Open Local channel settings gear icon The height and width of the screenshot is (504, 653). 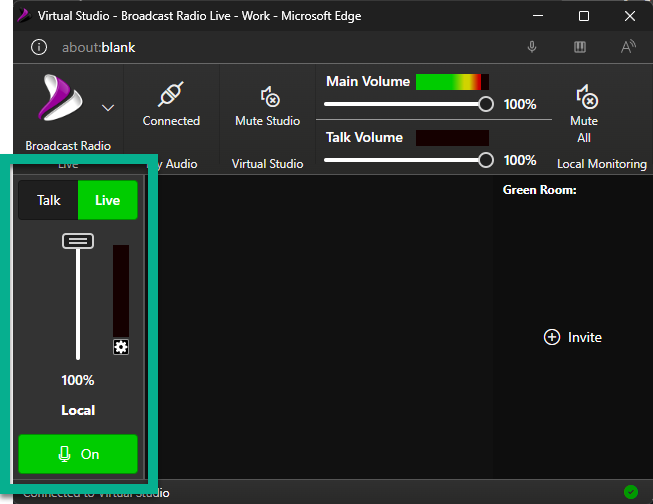(121, 347)
